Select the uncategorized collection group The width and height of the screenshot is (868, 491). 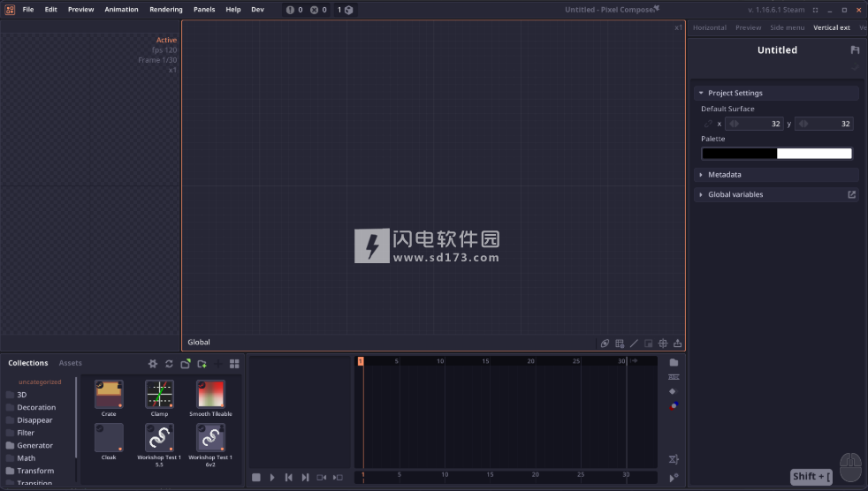[40, 382]
